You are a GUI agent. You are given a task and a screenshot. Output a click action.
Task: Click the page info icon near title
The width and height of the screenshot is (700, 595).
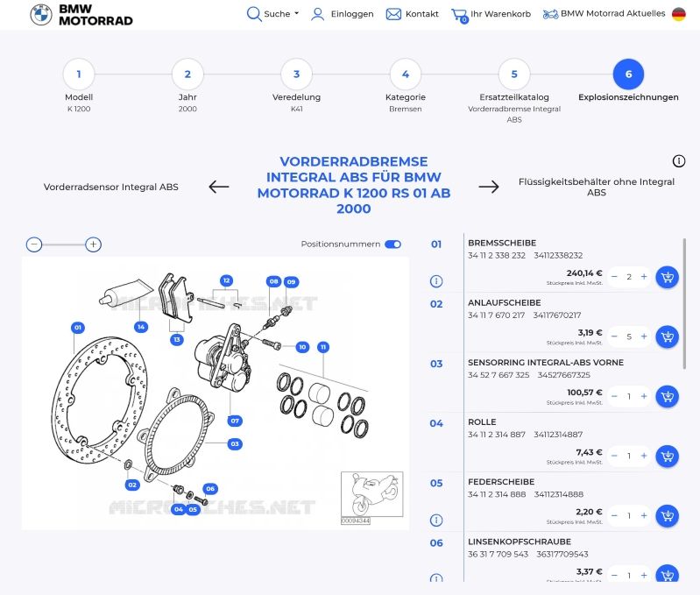tap(679, 160)
